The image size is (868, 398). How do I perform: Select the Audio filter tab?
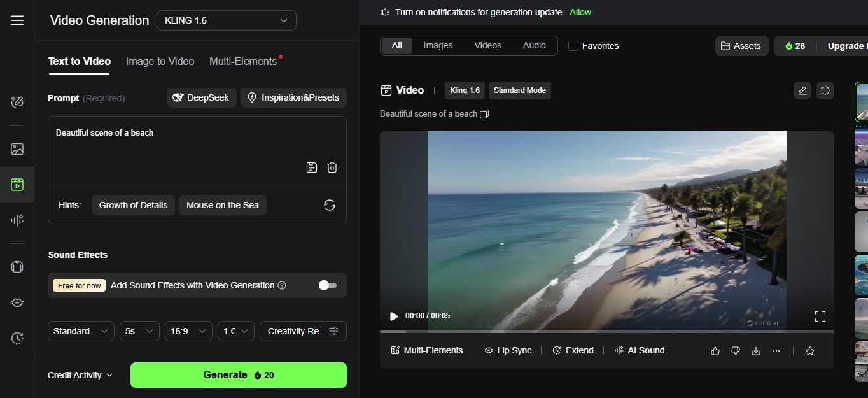(535, 46)
